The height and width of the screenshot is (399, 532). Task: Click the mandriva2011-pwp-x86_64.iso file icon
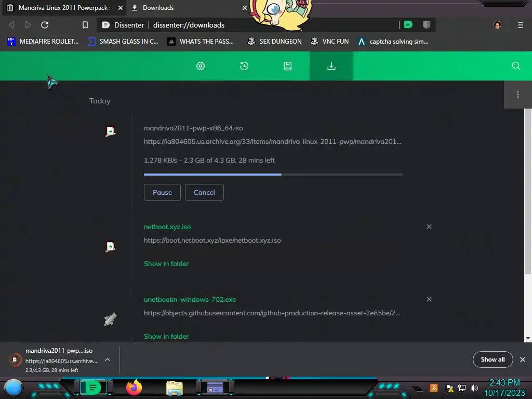(110, 131)
